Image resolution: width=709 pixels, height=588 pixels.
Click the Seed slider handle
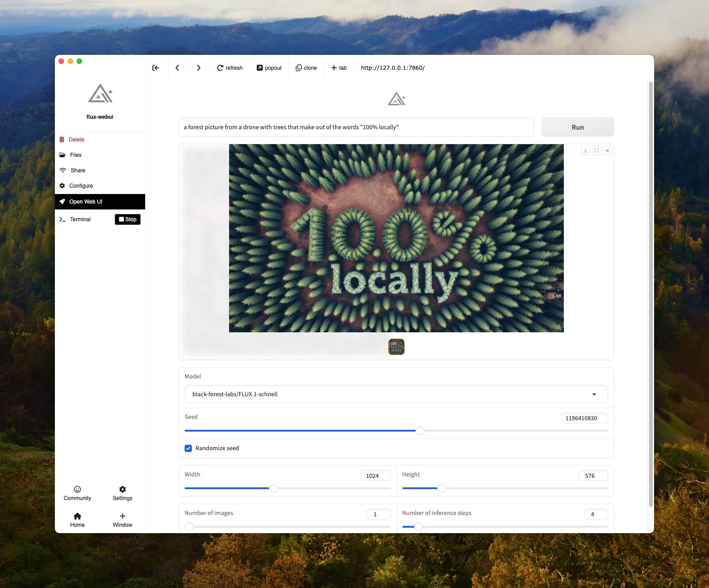tap(420, 431)
